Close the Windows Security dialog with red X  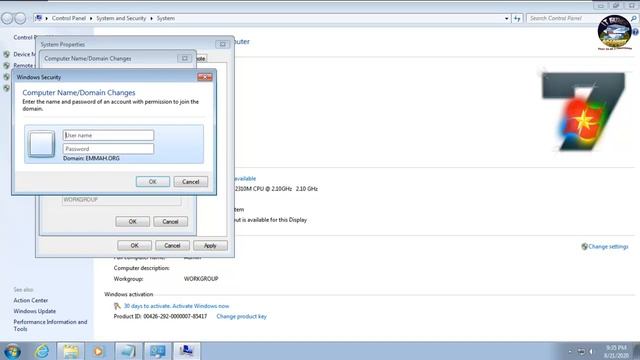(x=204, y=77)
